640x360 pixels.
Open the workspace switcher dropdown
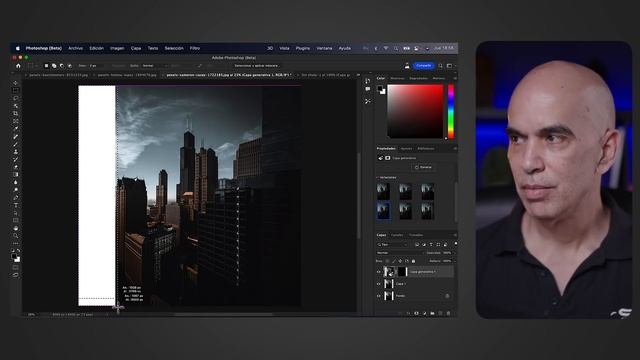click(x=450, y=66)
